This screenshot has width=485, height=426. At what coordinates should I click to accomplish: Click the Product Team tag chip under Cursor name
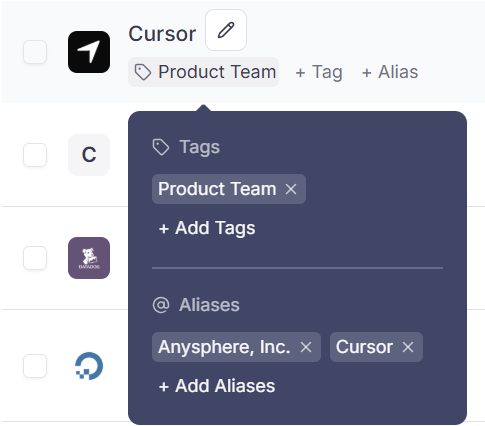click(x=204, y=72)
